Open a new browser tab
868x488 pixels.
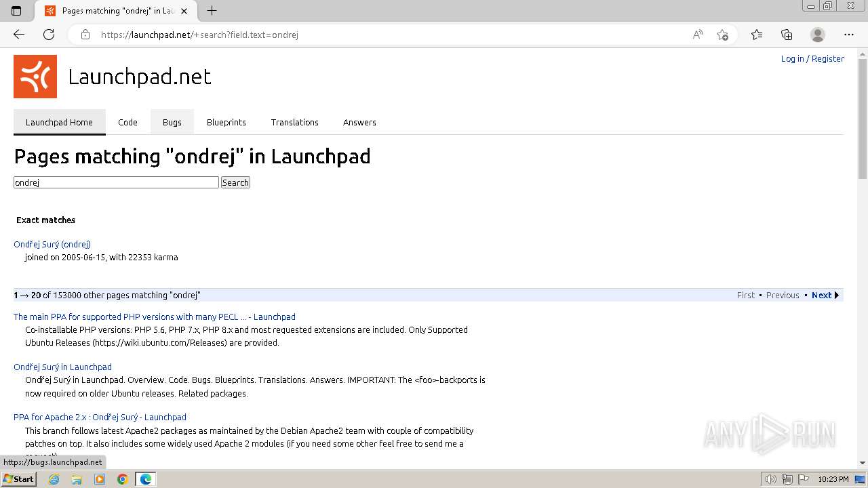coord(212,11)
